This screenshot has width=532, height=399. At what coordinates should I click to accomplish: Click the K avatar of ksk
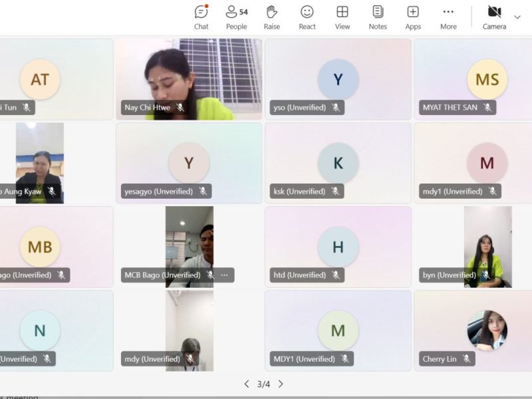338,163
